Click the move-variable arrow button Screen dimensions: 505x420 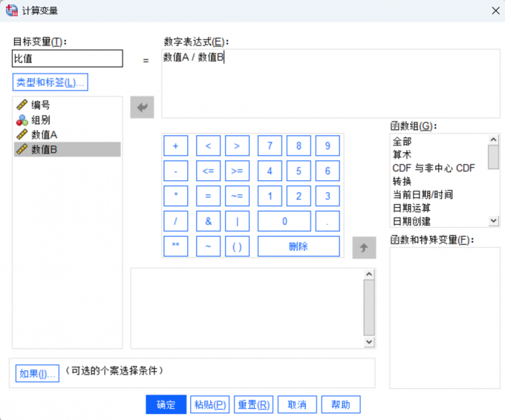[142, 107]
